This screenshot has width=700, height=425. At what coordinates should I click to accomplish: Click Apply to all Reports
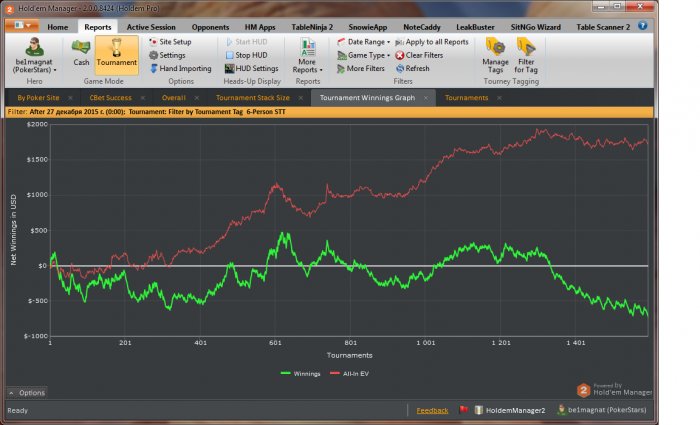432,42
